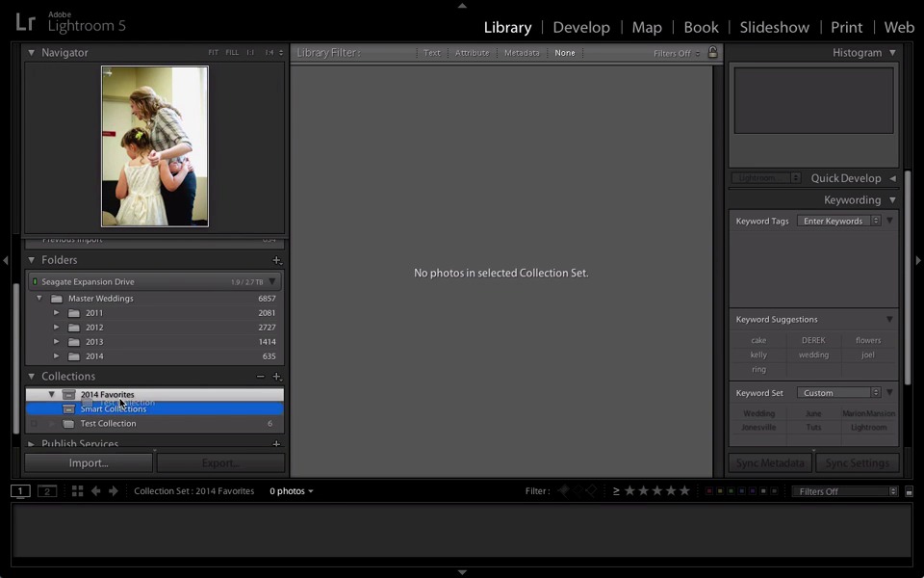Go forward with right arrow icon
The width and height of the screenshot is (924, 578).
click(114, 491)
